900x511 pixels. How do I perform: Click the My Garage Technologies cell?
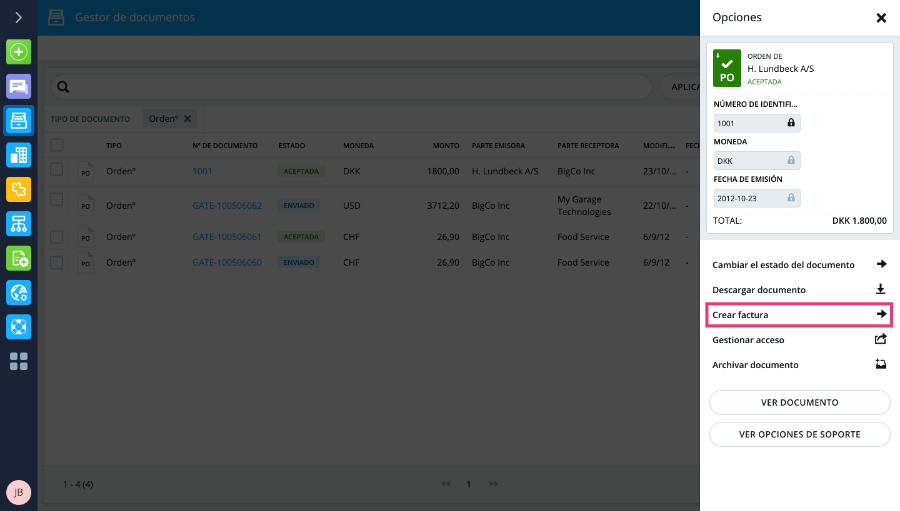pyautogui.click(x=584, y=206)
